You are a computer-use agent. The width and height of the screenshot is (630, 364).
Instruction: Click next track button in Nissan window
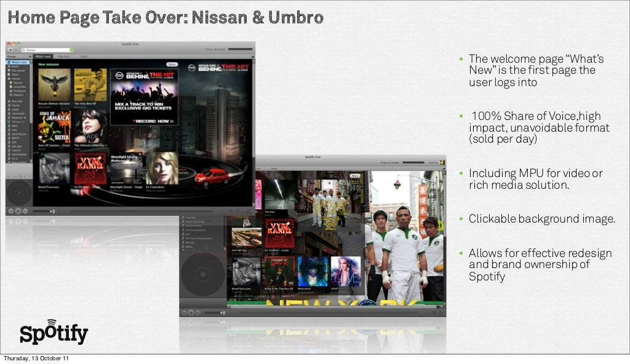tap(25, 211)
